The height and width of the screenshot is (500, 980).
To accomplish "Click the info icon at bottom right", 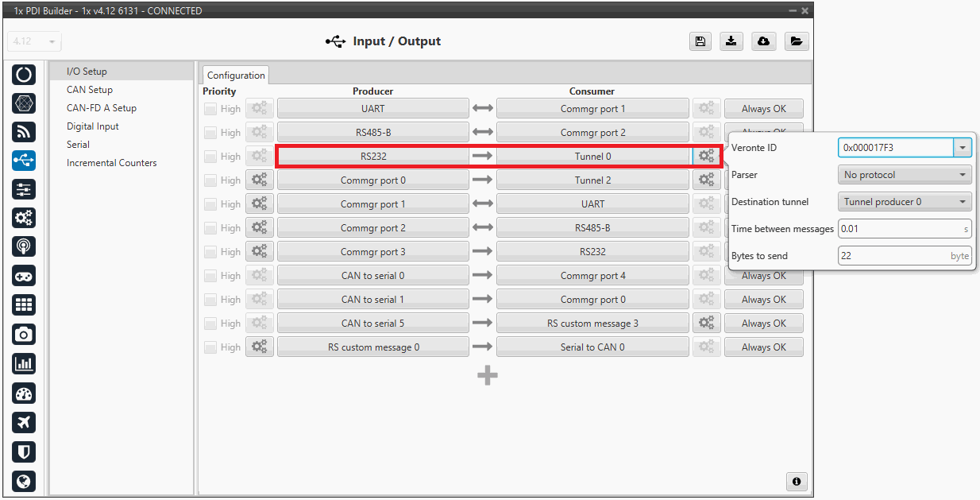I will coord(796,482).
